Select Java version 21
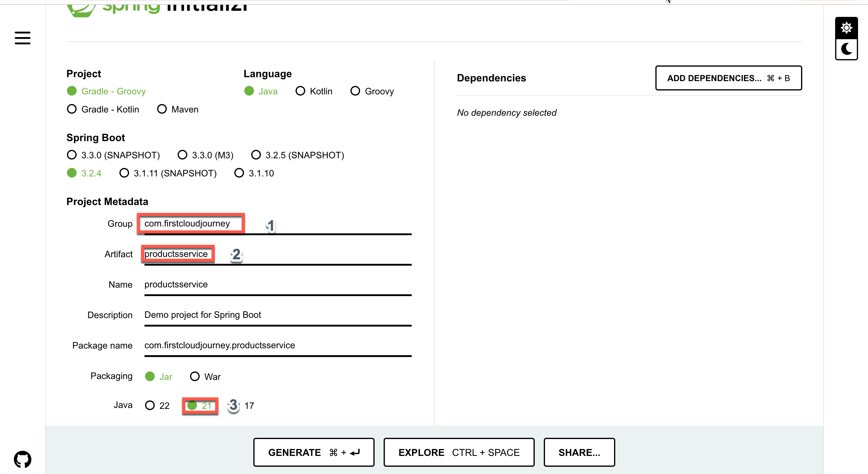Image resolution: width=868 pixels, height=474 pixels. coord(200,405)
